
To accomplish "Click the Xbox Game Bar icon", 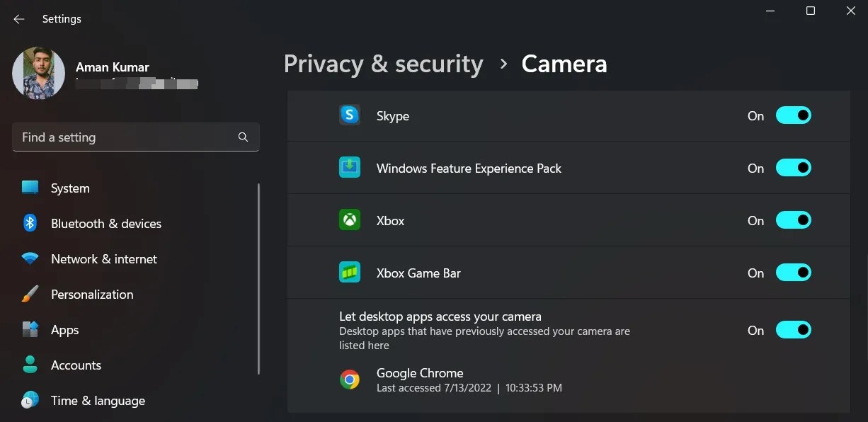I will coord(349,272).
